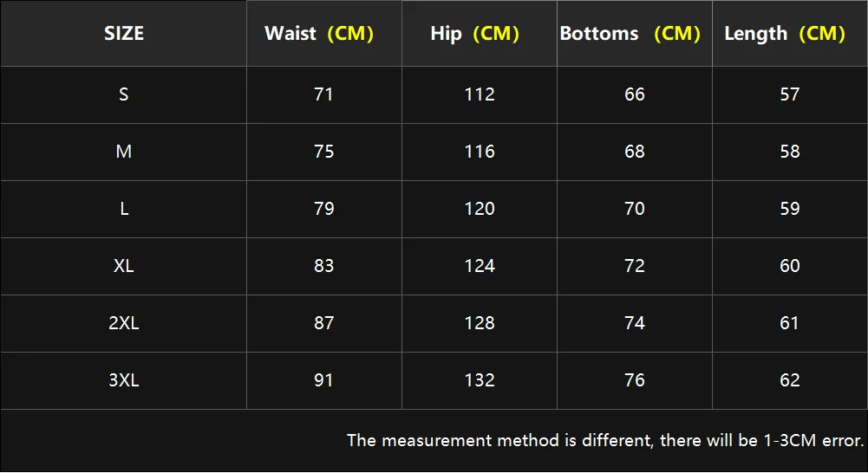Image resolution: width=868 pixels, height=473 pixels.
Task: Click bottoms value 70 for size L
Action: click(635, 209)
